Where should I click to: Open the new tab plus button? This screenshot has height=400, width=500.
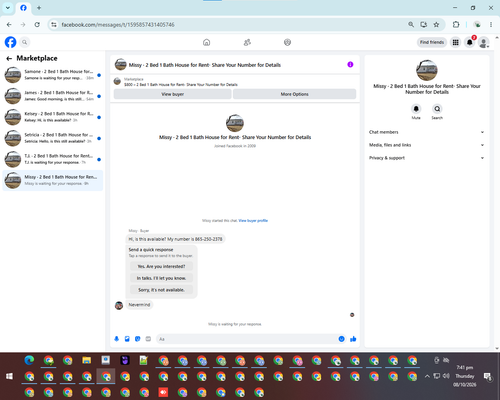pyautogui.click(x=39, y=8)
